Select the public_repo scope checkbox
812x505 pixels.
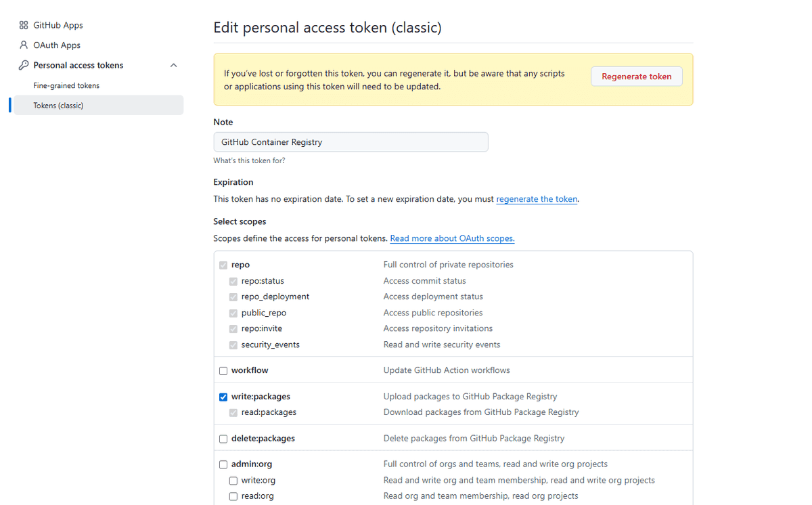[233, 313]
